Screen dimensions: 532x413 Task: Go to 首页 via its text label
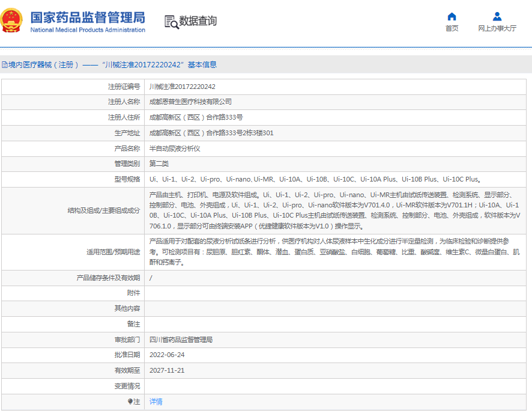452,28
